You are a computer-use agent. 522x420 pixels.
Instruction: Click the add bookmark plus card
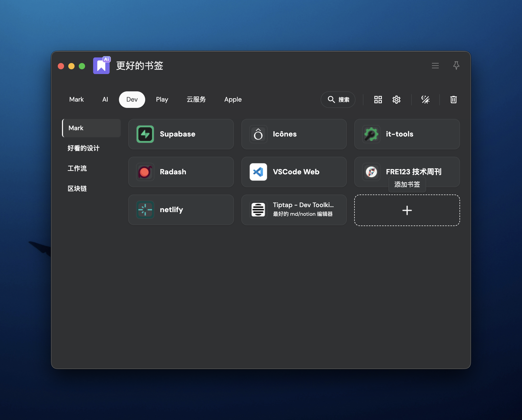pos(407,210)
